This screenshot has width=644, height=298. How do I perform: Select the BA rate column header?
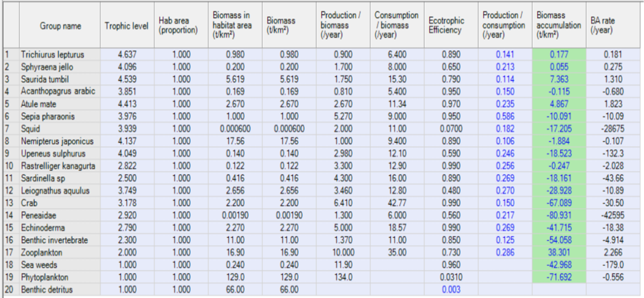613,26
